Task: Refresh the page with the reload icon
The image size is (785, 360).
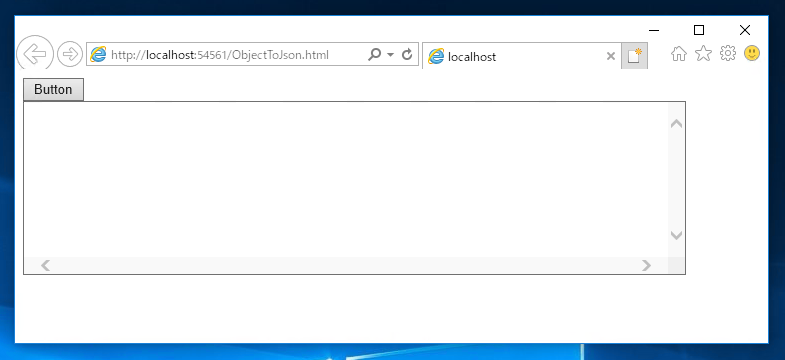Action: tap(407, 54)
